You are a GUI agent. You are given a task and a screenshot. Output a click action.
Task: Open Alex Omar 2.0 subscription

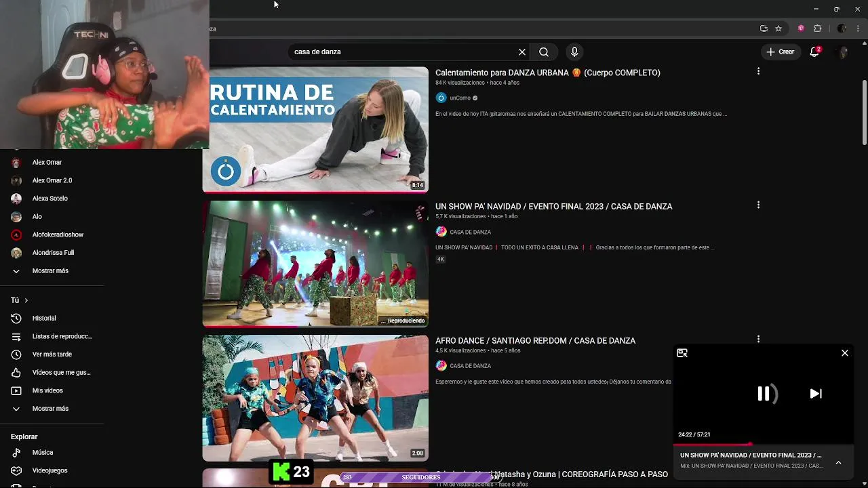pyautogui.click(x=52, y=180)
